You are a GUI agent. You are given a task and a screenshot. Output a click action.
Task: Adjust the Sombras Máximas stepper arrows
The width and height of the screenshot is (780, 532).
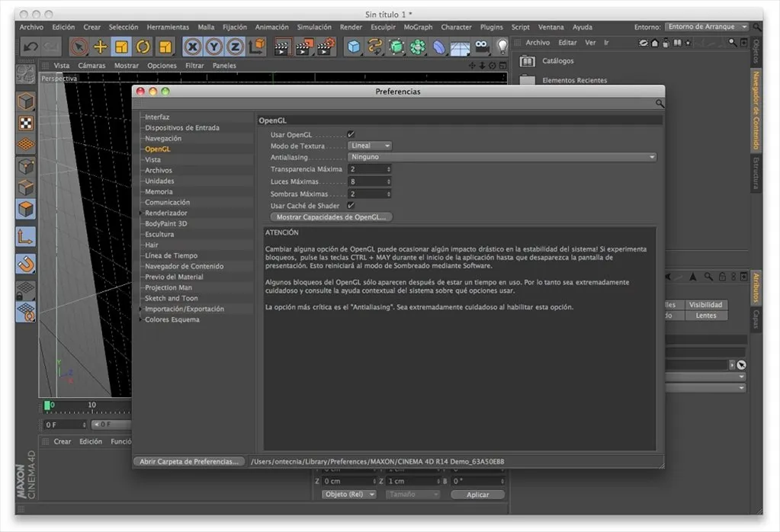[x=389, y=194]
